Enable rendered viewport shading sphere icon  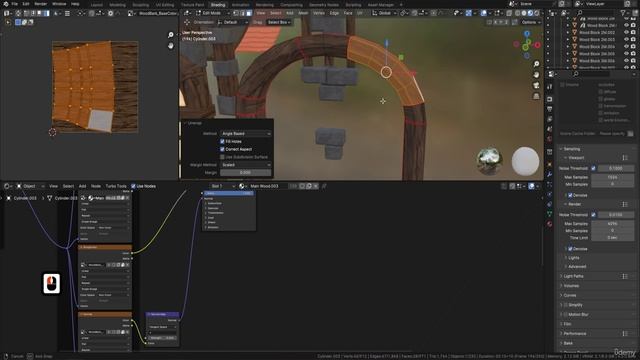537,13
